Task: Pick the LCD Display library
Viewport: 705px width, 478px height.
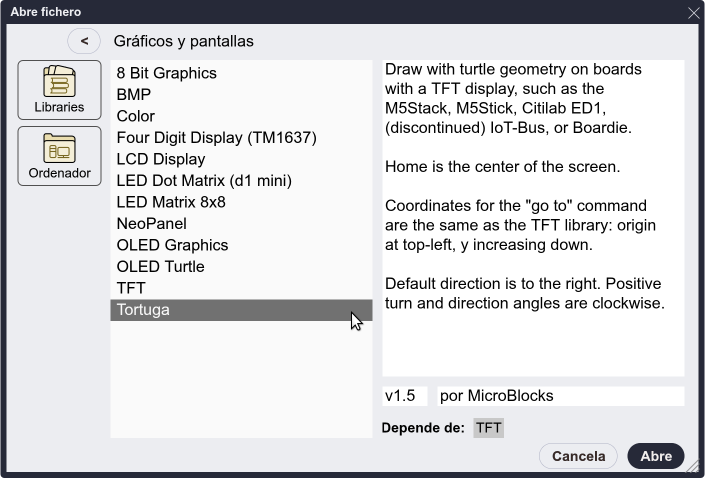Action: (160, 159)
